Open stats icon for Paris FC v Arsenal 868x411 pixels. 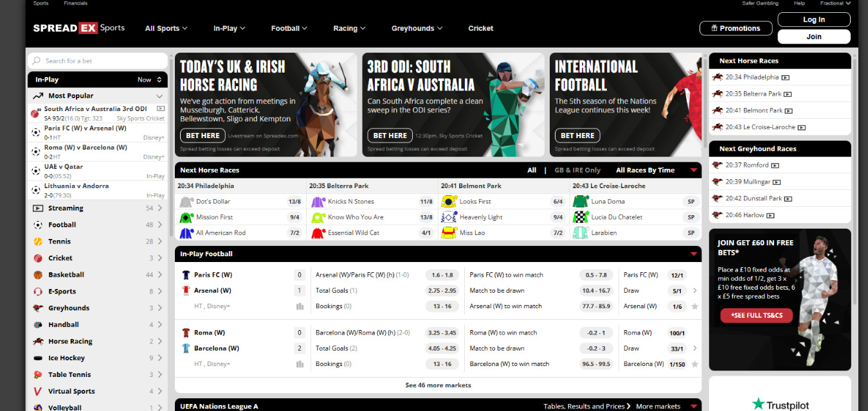(300, 306)
